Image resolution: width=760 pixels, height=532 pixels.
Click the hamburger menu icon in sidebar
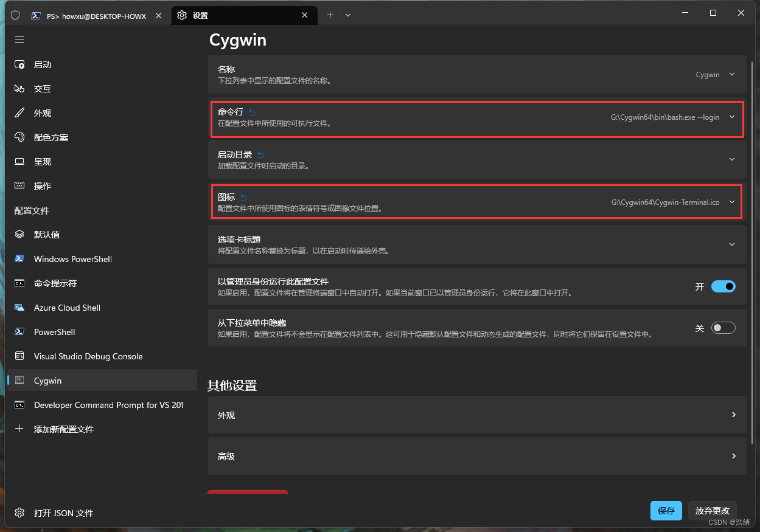point(19,40)
